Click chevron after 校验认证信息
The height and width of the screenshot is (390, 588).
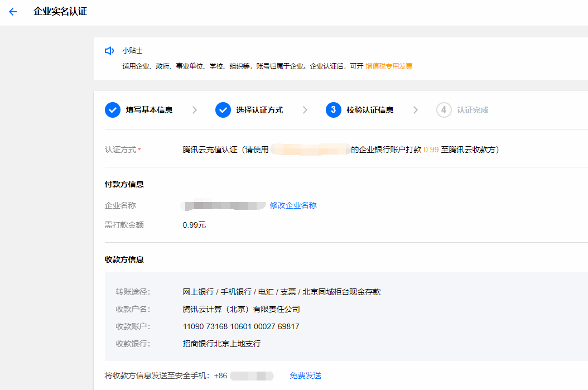[415, 110]
